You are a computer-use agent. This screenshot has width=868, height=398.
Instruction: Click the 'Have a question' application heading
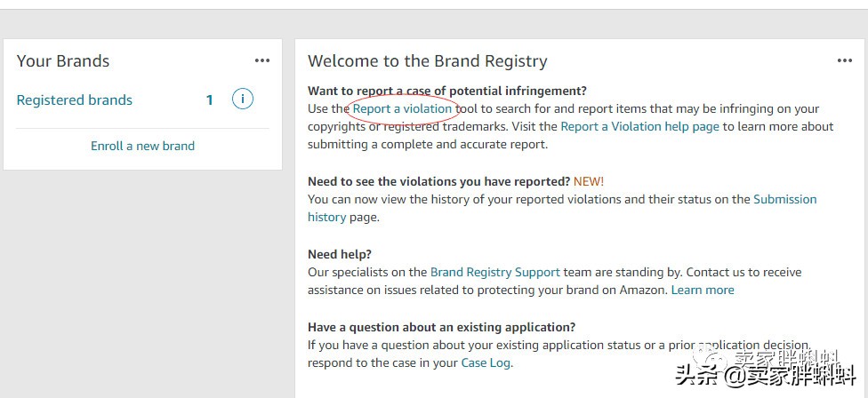441,327
